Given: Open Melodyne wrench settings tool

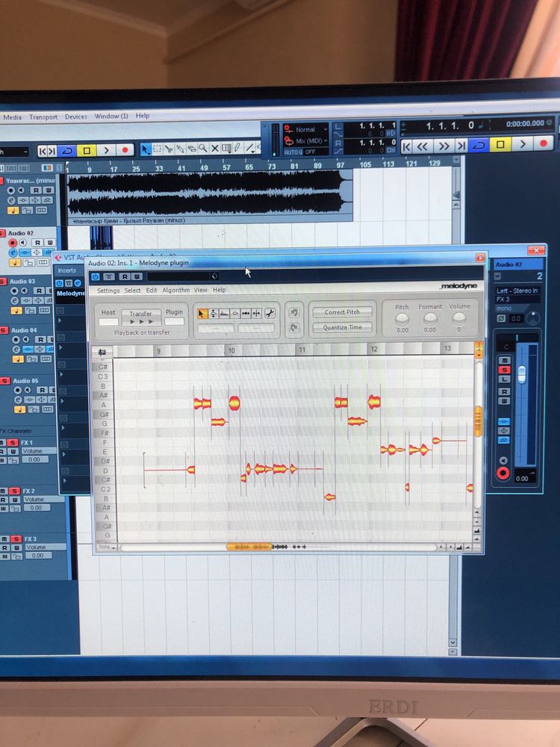Looking at the screenshot, I should [x=270, y=313].
